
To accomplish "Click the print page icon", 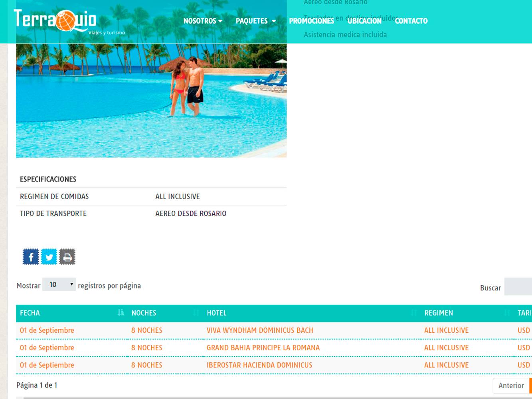I will 67,257.
